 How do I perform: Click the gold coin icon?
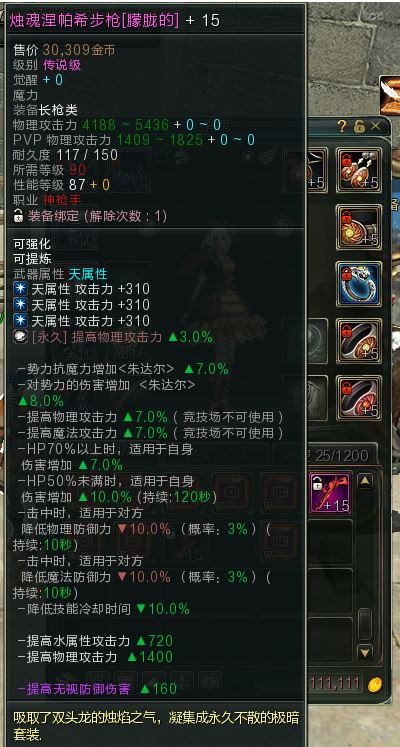[375, 685]
